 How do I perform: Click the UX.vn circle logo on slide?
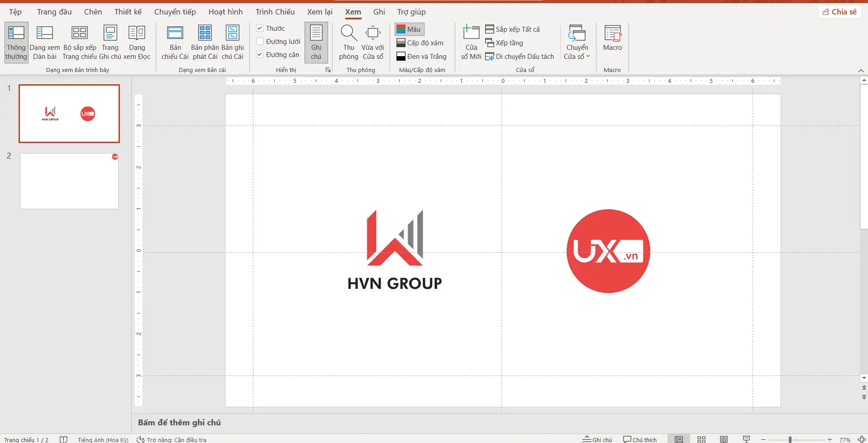click(x=608, y=251)
